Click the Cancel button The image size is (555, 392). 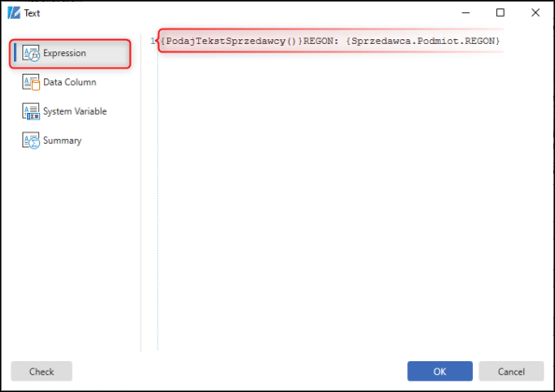[511, 371]
